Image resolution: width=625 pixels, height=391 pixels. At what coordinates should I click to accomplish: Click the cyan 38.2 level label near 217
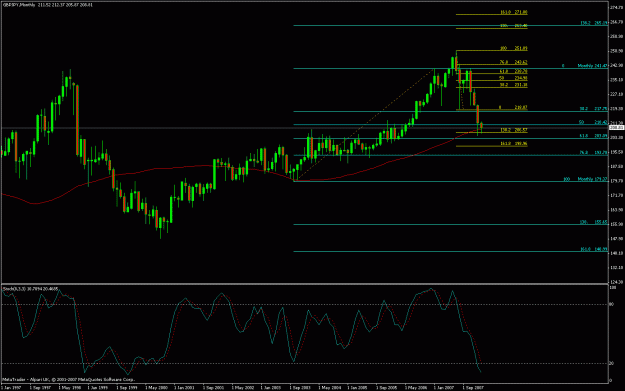pyautogui.click(x=594, y=109)
